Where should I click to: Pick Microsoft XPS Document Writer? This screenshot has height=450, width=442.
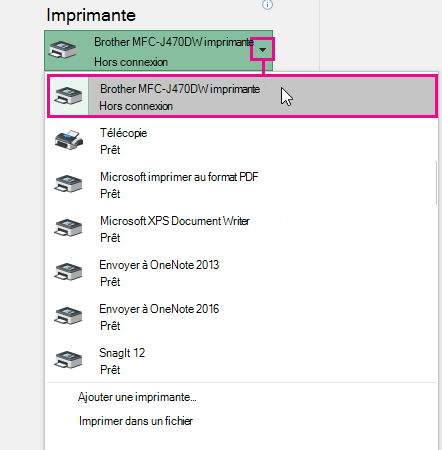click(x=241, y=229)
